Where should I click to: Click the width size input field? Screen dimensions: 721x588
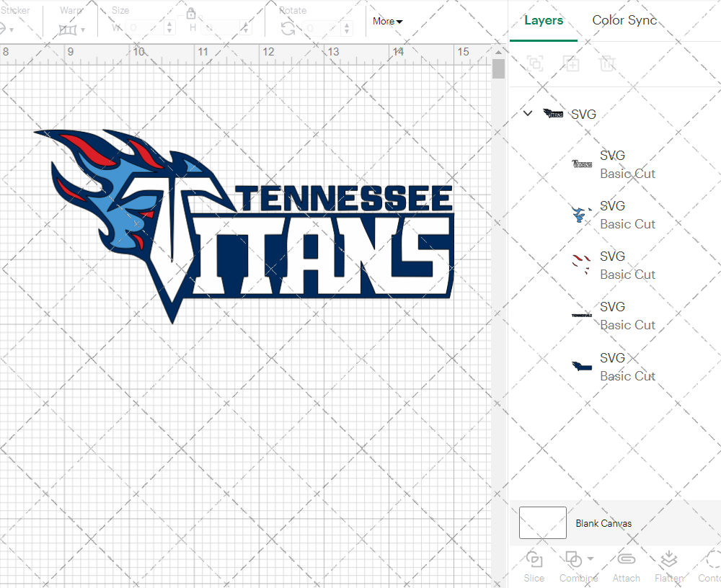[x=146, y=27]
